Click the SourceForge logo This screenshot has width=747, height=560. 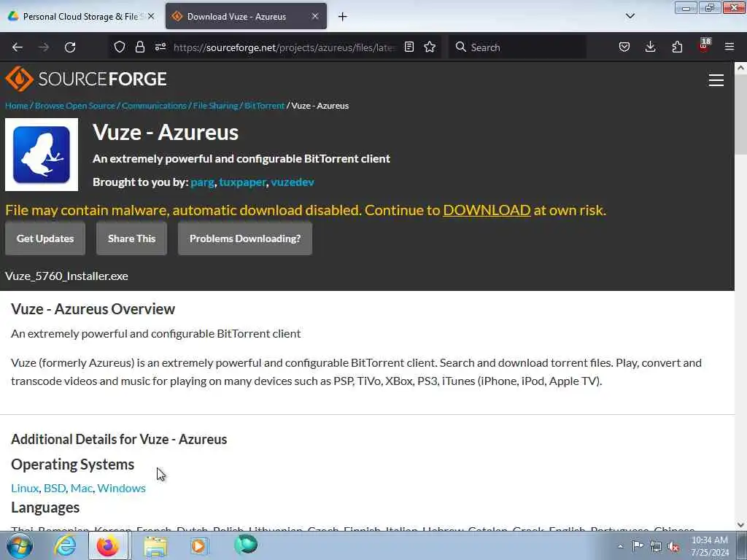[86, 79]
